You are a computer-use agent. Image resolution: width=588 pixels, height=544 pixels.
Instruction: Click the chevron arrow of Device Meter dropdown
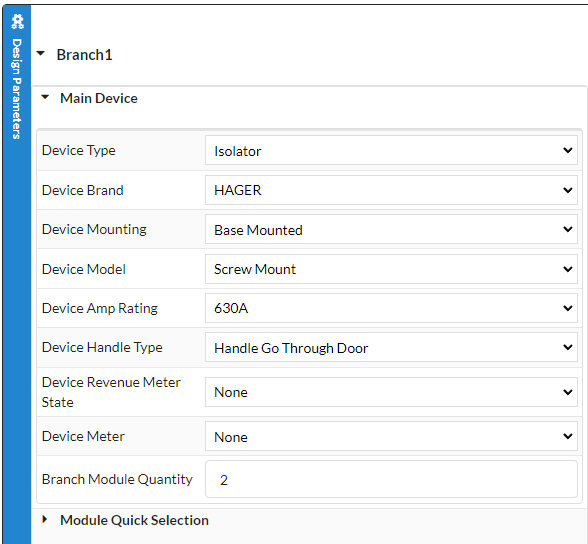coord(568,436)
